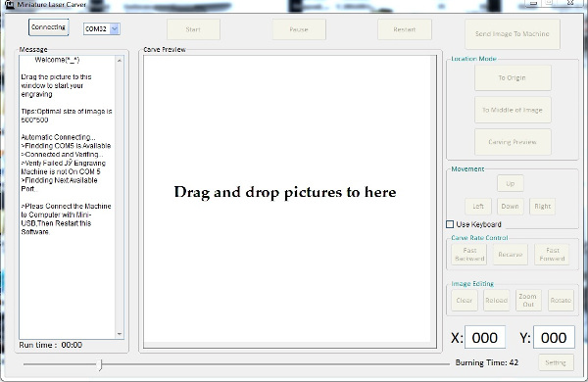Click the Up movement button
This screenshot has width=588, height=382.
pyautogui.click(x=510, y=184)
